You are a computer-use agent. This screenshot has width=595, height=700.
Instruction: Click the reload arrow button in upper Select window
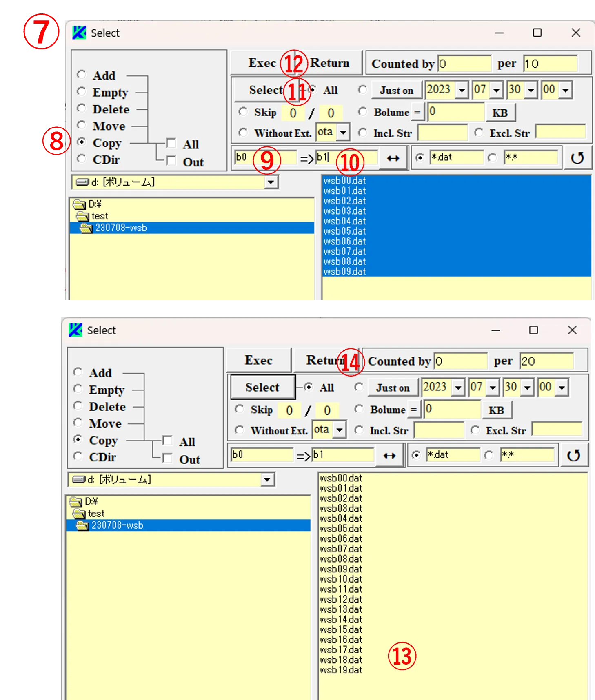point(577,158)
